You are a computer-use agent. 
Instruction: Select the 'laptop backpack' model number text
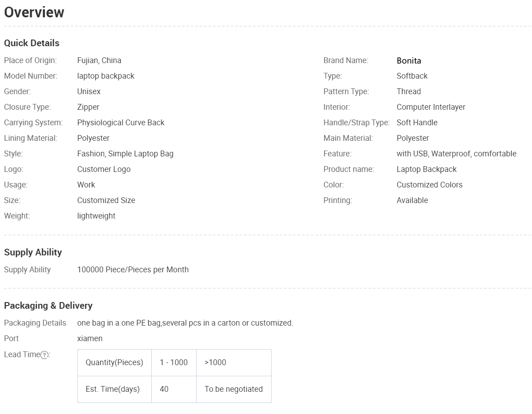coord(106,76)
